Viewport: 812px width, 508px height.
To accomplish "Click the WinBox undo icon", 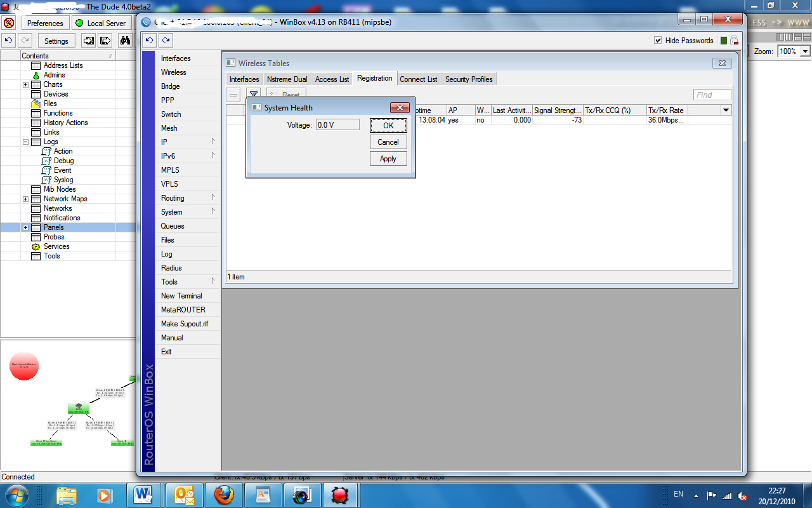I will click(149, 40).
